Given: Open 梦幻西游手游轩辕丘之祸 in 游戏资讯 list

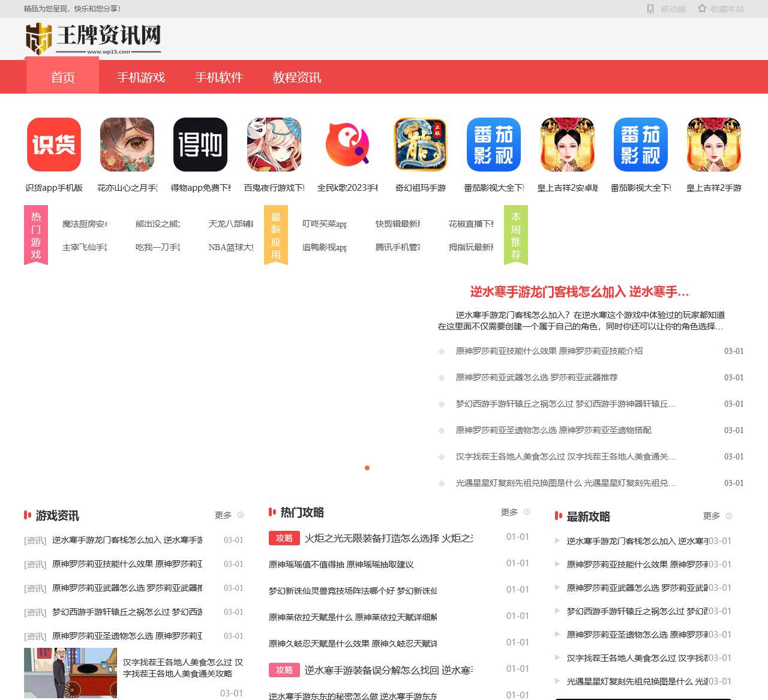Looking at the screenshot, I should click(127, 612).
